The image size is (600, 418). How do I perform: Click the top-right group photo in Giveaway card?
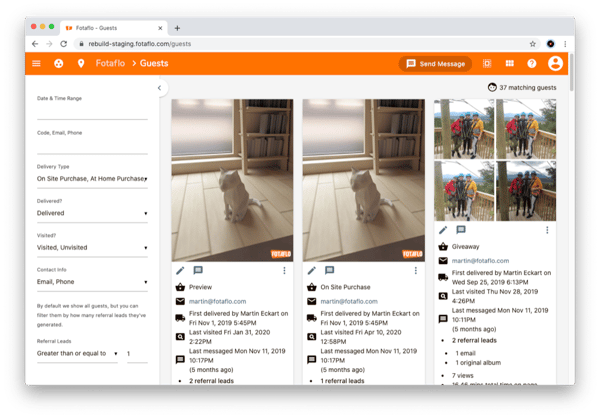point(526,129)
